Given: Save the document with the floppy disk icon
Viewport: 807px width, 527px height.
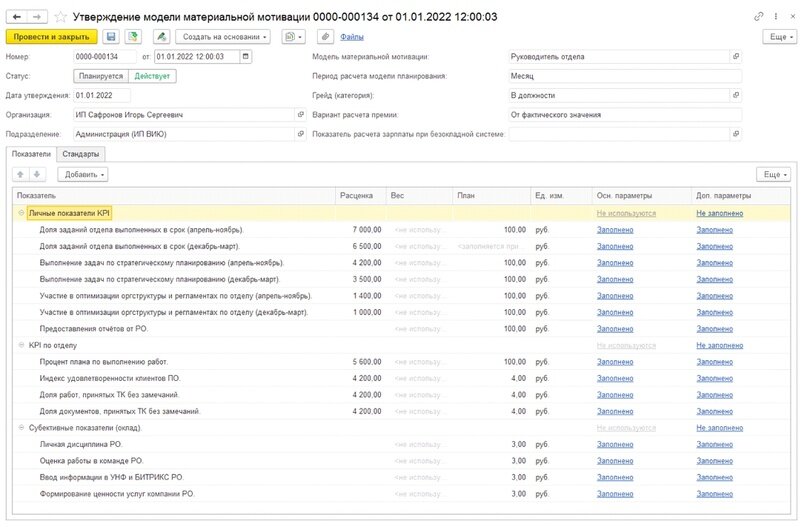Looking at the screenshot, I should [x=111, y=37].
